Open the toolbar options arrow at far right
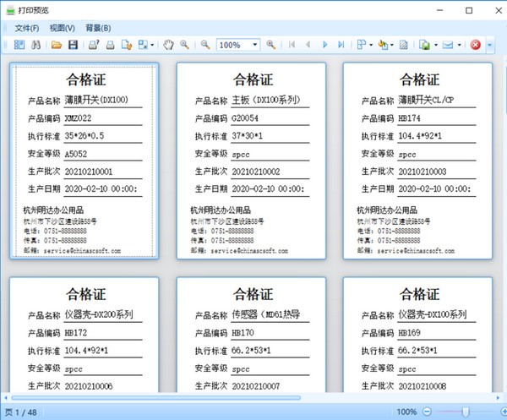This screenshot has width=507, height=420. 489,45
